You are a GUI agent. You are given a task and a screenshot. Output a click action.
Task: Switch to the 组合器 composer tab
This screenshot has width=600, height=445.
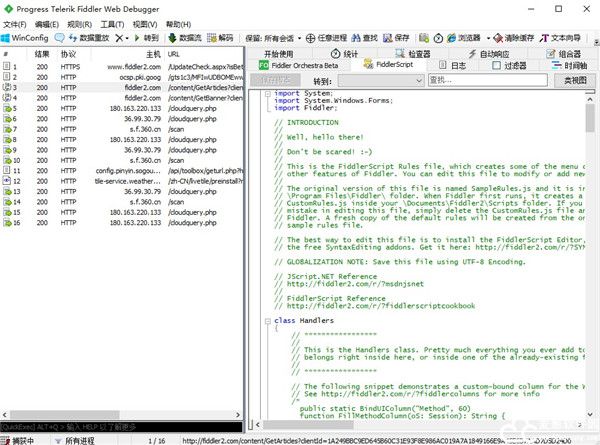tap(564, 54)
